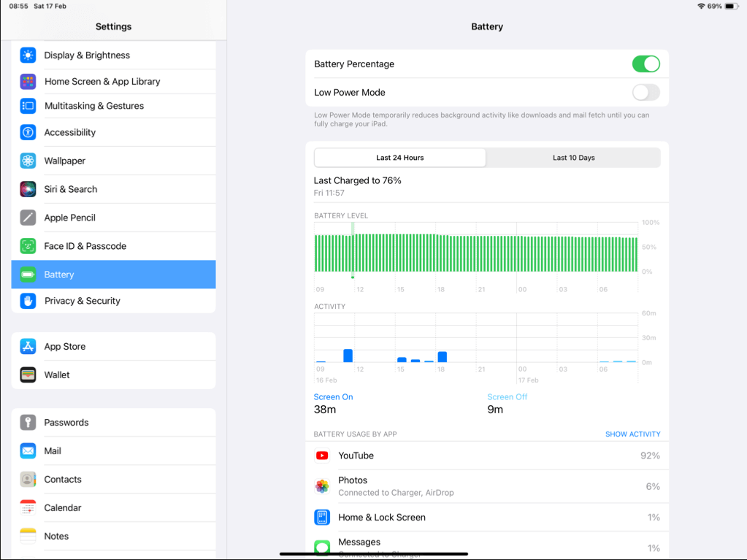
Task: Tap the 08:55 clock in status bar
Action: pyautogui.click(x=18, y=6)
